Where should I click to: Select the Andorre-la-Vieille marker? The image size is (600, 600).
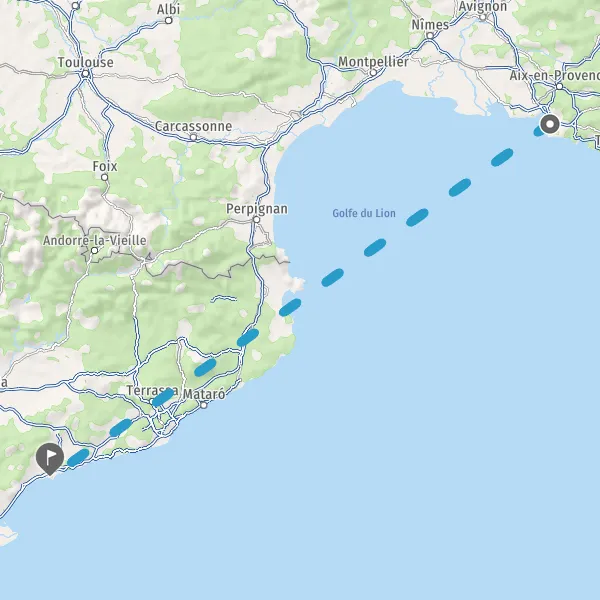point(94,251)
